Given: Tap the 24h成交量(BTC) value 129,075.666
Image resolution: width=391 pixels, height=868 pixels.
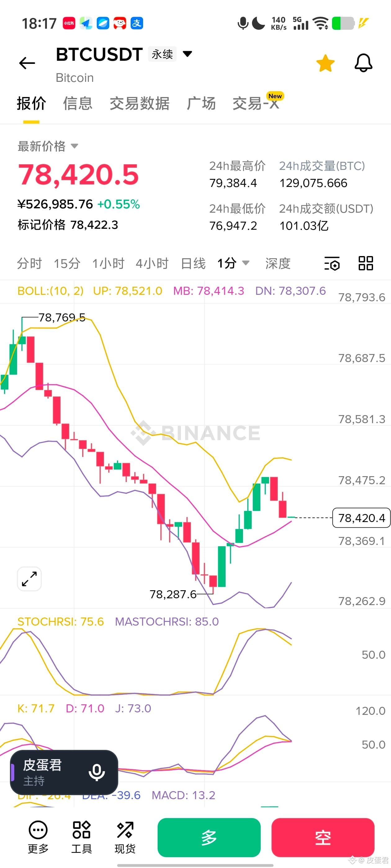Looking at the screenshot, I should pos(313,183).
